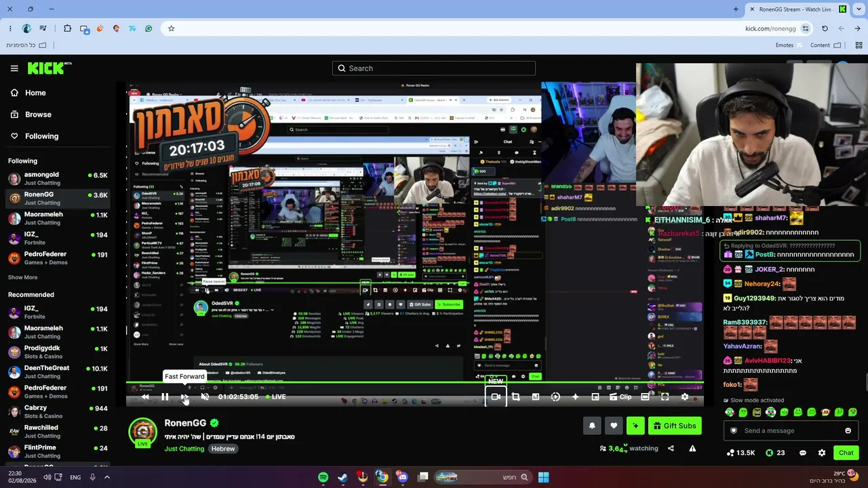Report the stream with the warning triangle icon

692,448
